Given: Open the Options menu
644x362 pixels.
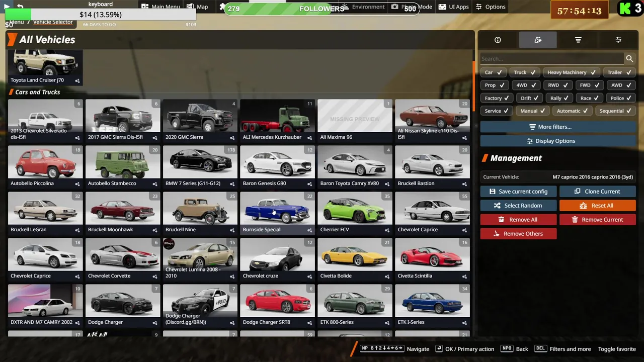Looking at the screenshot, I should point(491,7).
